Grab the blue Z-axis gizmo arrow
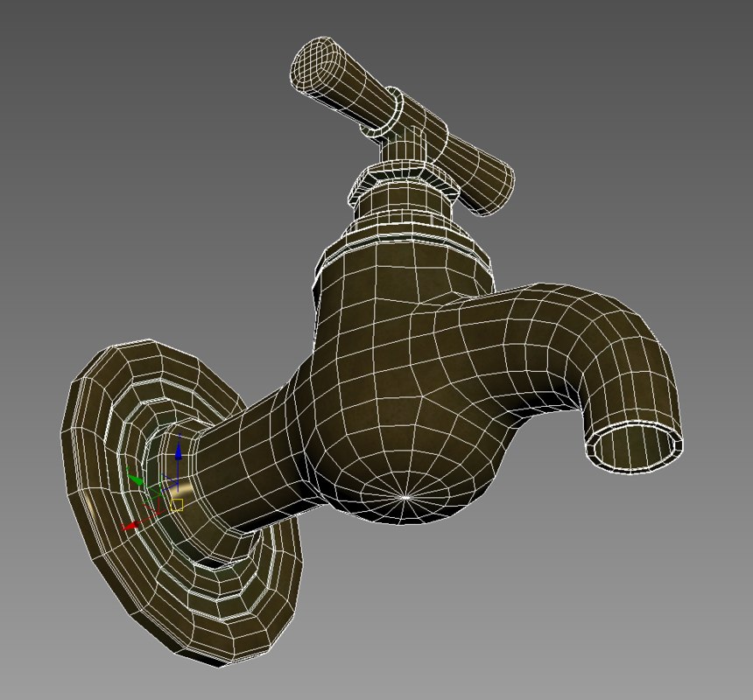 tap(178, 451)
